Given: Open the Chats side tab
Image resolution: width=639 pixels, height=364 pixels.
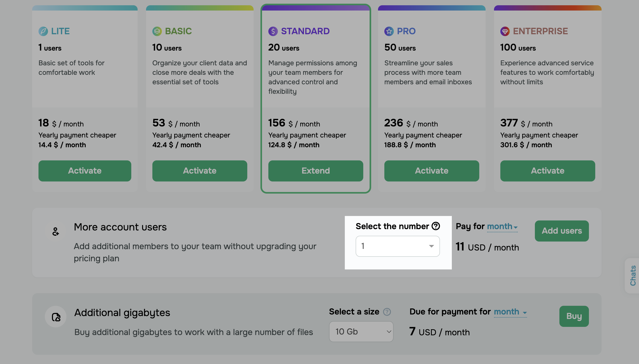Looking at the screenshot, I should click(x=633, y=276).
